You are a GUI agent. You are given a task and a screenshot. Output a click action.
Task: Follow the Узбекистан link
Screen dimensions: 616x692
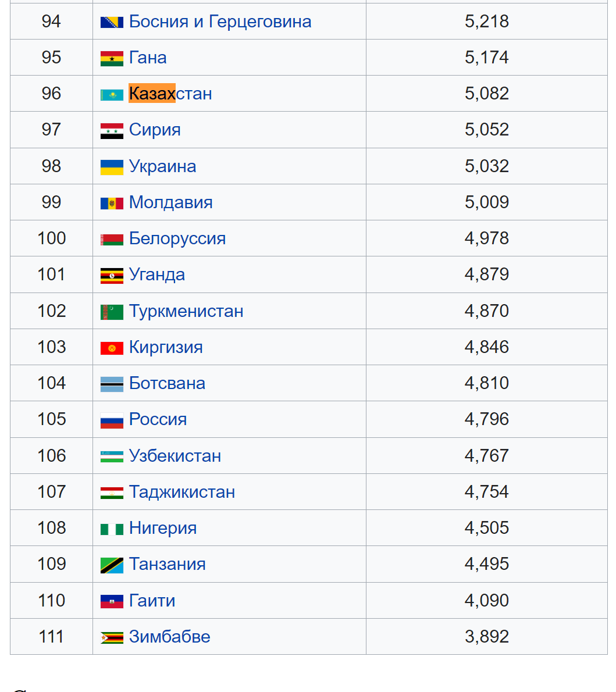pos(175,455)
